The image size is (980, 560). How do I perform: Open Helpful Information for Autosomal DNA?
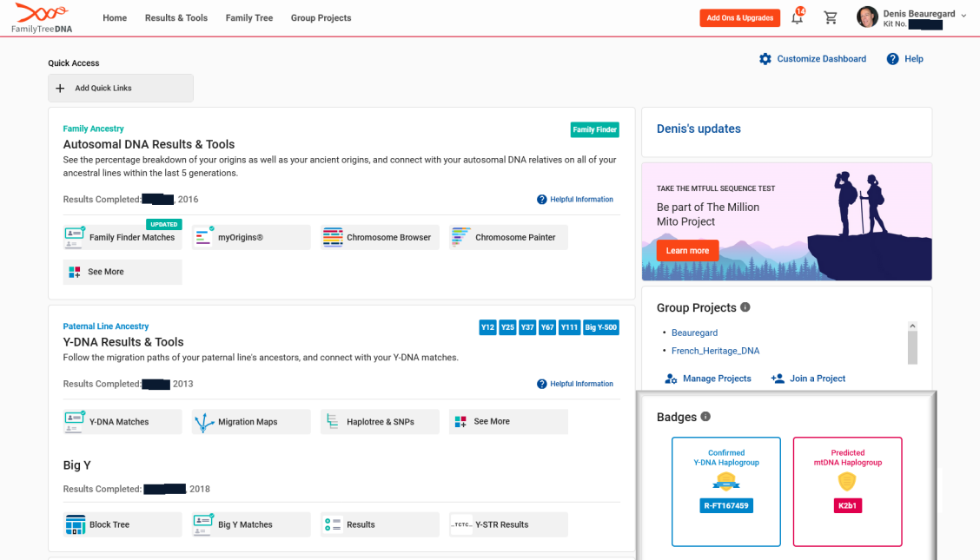(x=575, y=199)
